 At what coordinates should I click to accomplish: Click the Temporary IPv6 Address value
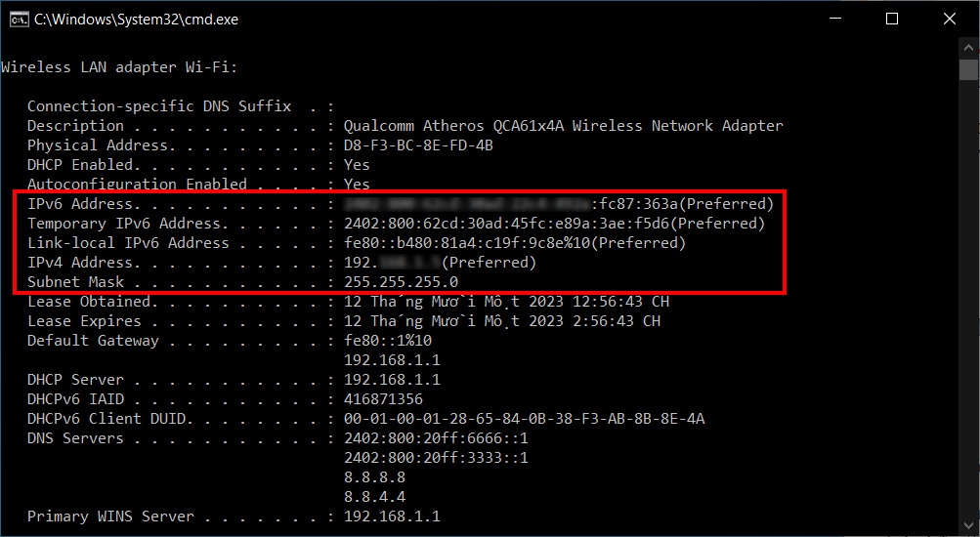click(554, 224)
